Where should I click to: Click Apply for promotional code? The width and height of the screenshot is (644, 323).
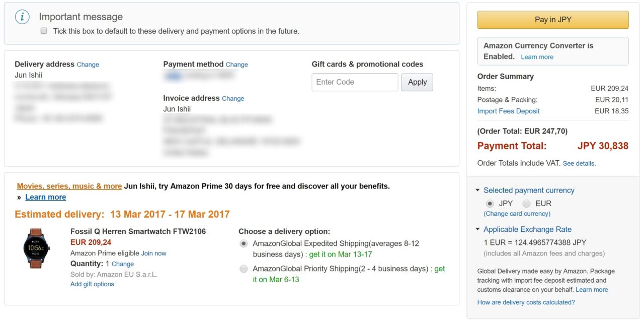click(x=417, y=82)
